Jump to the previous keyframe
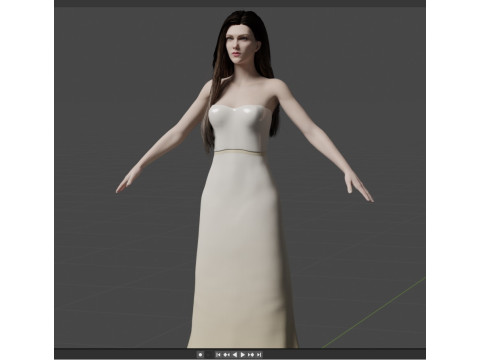The height and width of the screenshot is (360, 480). [x=227, y=355]
